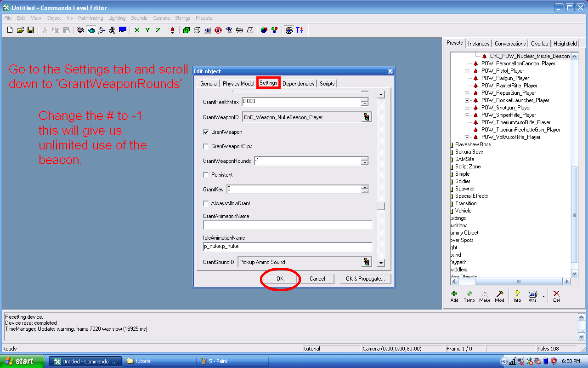
Task: Enable the GrantWeaponClips checkbox
Action: coord(206,146)
